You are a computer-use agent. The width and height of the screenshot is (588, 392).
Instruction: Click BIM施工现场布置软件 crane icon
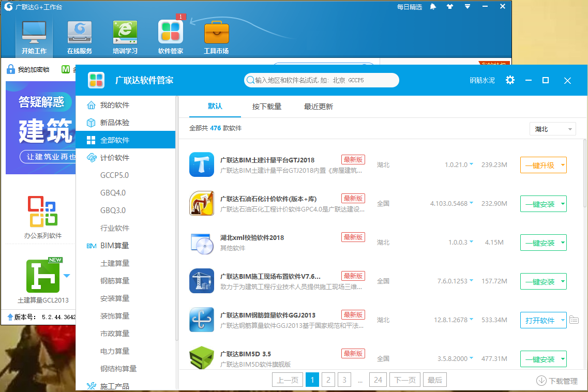pos(202,281)
